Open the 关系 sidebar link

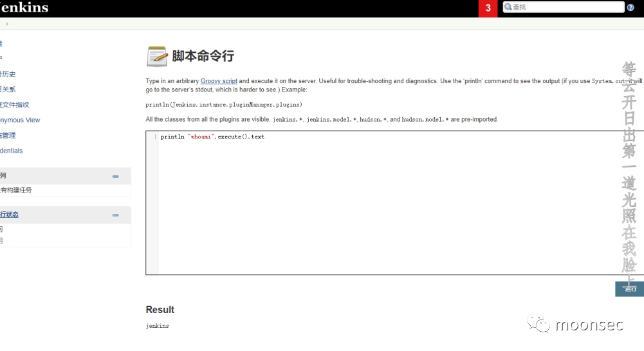point(8,89)
